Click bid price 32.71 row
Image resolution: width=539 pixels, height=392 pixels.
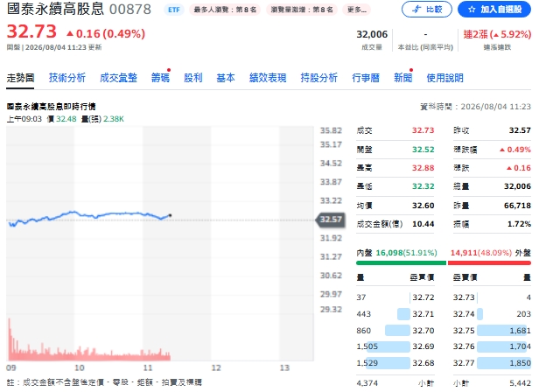(395, 314)
